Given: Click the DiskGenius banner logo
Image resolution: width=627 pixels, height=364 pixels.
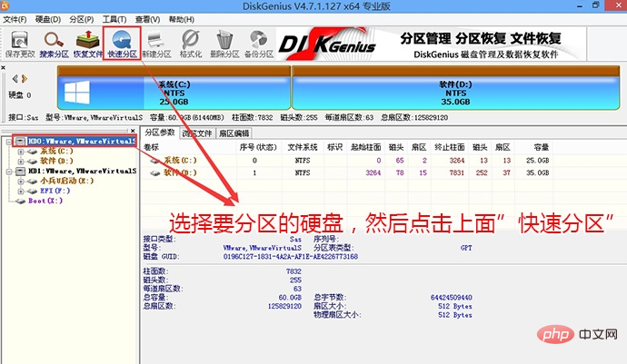Looking at the screenshot, I should pos(328,44).
